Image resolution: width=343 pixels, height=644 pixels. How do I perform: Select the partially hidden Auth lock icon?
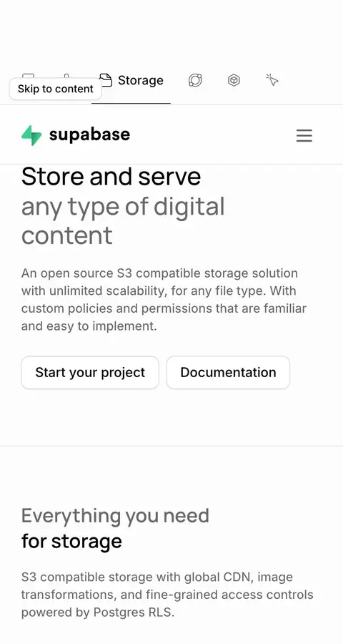pos(66,76)
